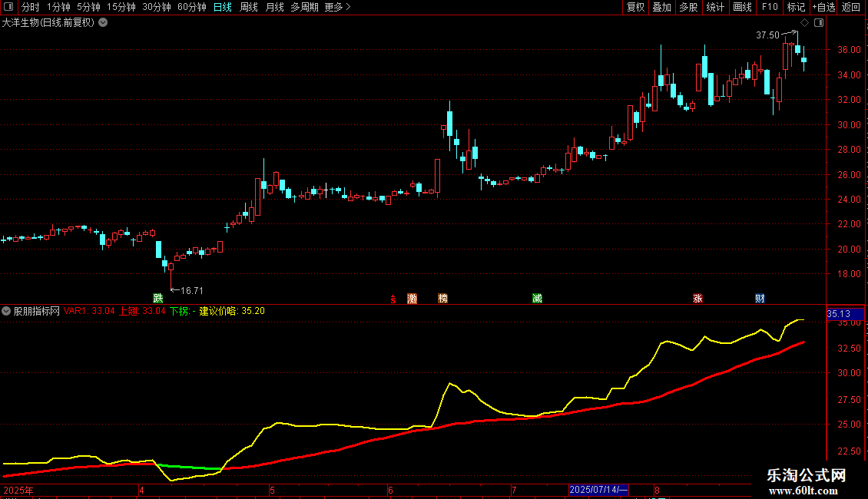Click the 返回 back button
The height and width of the screenshot is (499, 868).
pyautogui.click(x=851, y=7)
